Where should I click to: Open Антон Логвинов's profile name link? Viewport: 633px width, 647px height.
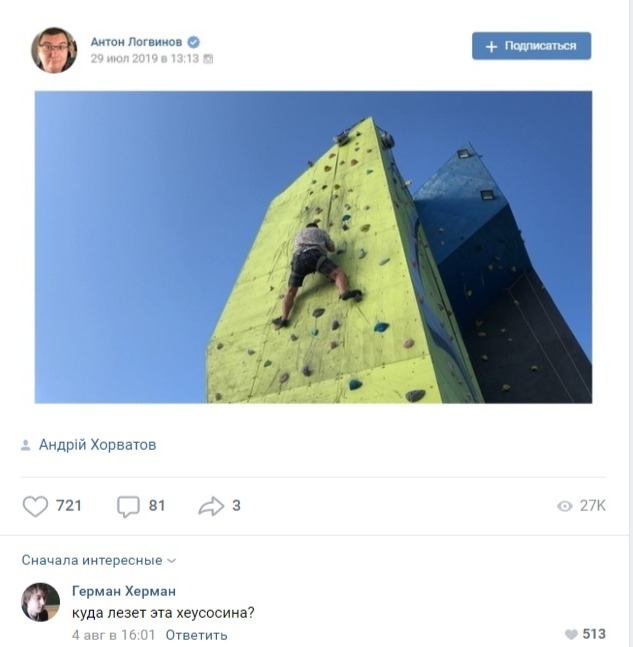click(136, 42)
